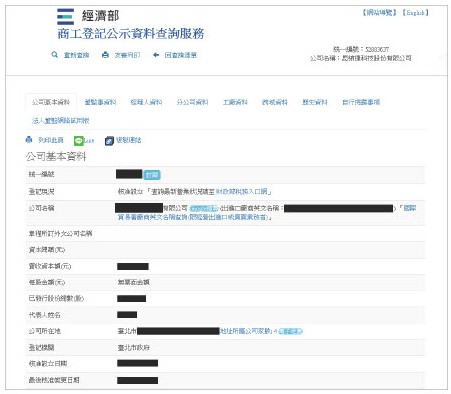Click the 友善列印 printer link
This screenshot has width=451, height=394.
coord(121,55)
